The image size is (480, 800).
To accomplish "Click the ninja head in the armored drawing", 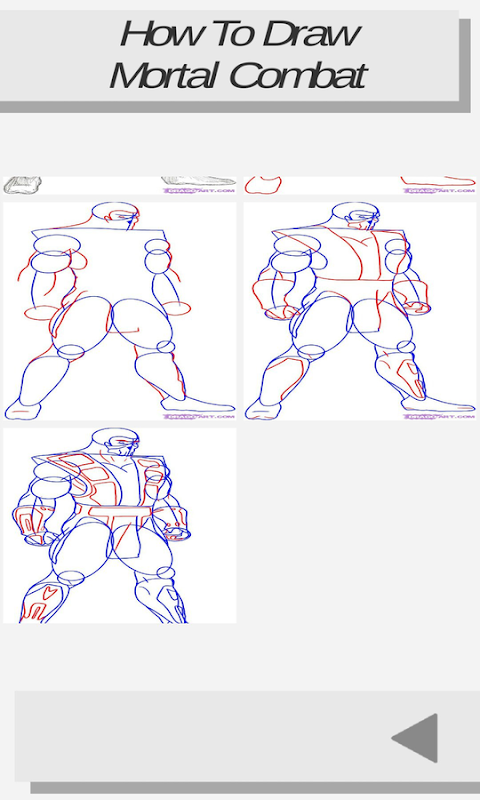I will click(116, 442).
